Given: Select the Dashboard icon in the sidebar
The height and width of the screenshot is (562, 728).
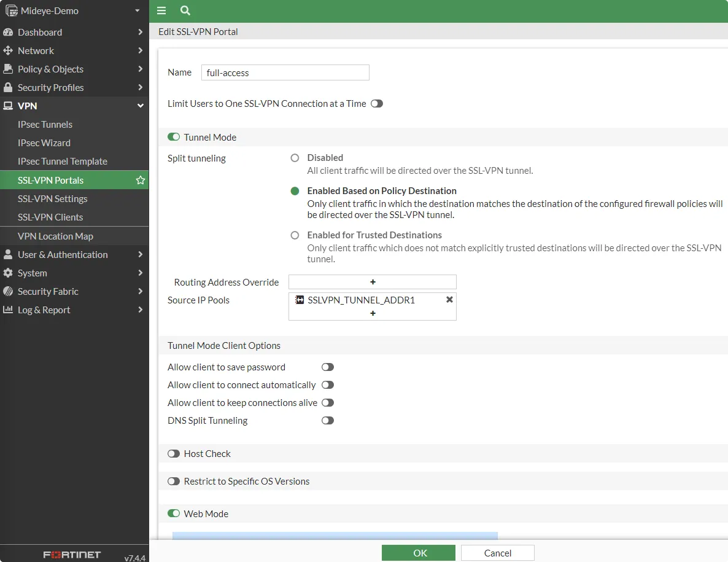Looking at the screenshot, I should (8, 32).
